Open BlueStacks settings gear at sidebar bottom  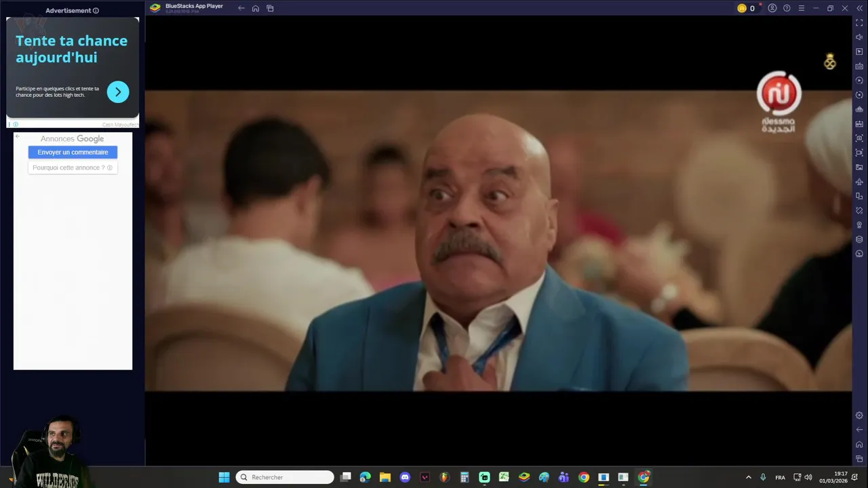859,415
